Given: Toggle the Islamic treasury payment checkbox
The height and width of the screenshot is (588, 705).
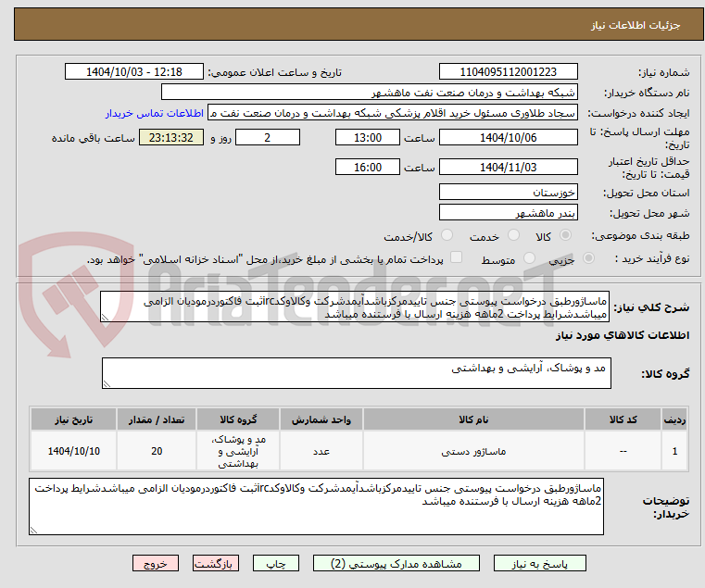Looking at the screenshot, I should (x=455, y=259).
